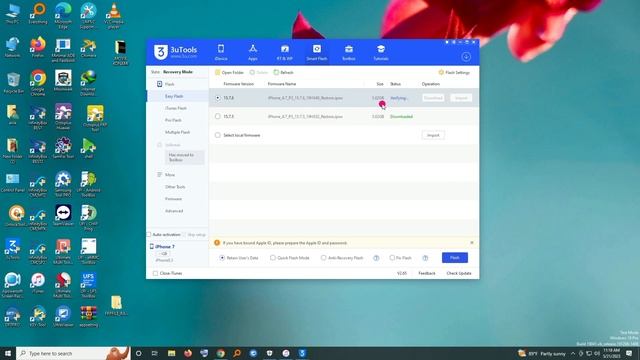Open Everything search desktop shortcut
Viewport: 640px width, 360px height.
(38, 13)
